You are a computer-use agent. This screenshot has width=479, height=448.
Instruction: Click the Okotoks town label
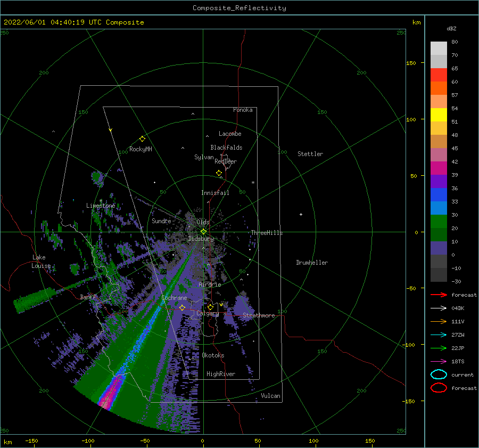click(213, 355)
